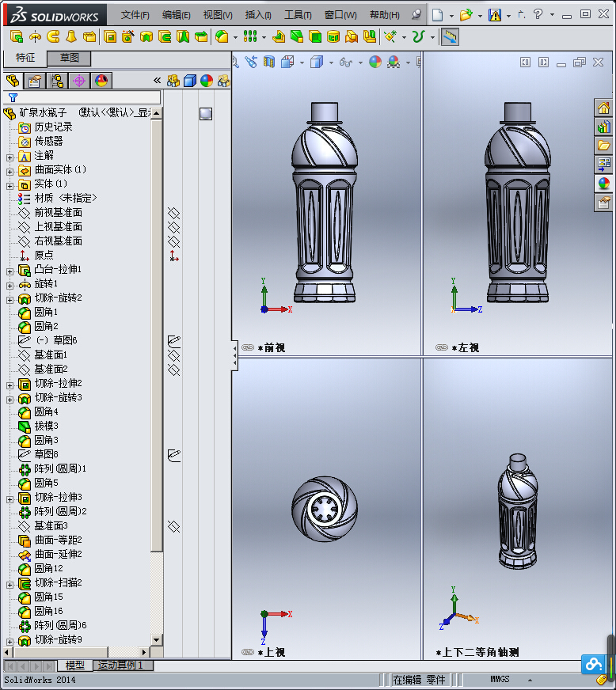This screenshot has height=690, width=616.
Task: Click the 矿泉水瓶子 appearance swatch in display pane
Action: click(206, 113)
